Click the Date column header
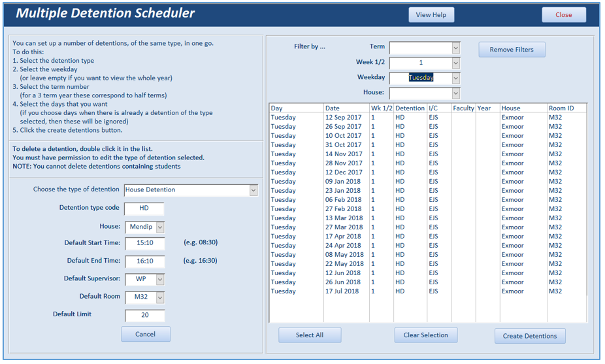 click(x=346, y=108)
